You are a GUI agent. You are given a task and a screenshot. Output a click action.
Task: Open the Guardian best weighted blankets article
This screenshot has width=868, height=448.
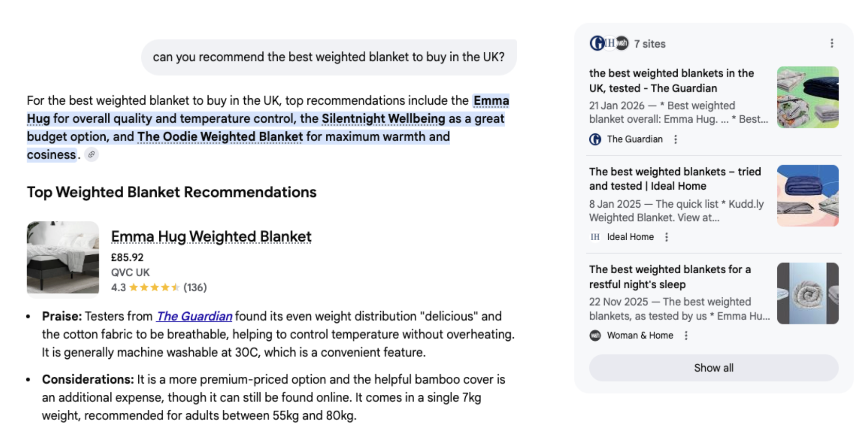pyautogui.click(x=671, y=81)
